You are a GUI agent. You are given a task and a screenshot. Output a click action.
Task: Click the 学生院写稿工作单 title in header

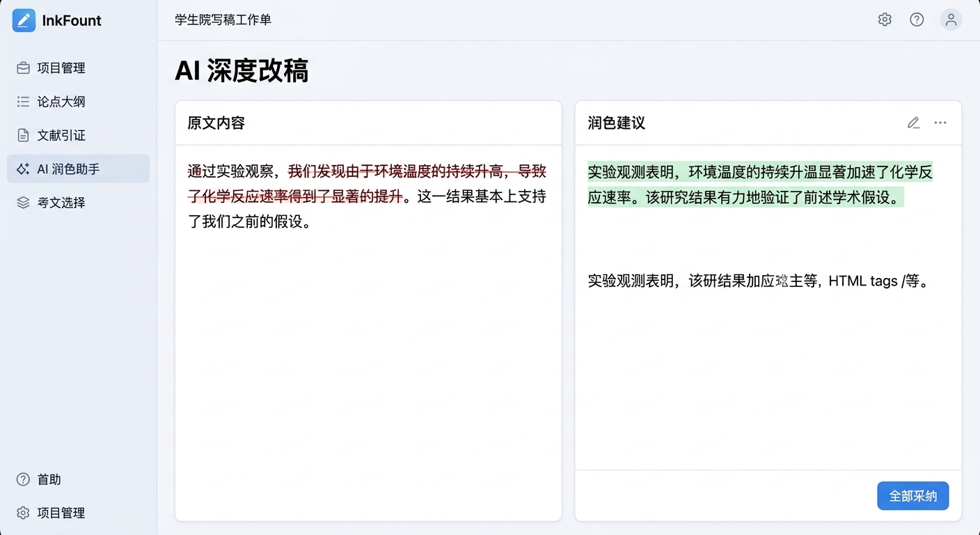coord(223,20)
